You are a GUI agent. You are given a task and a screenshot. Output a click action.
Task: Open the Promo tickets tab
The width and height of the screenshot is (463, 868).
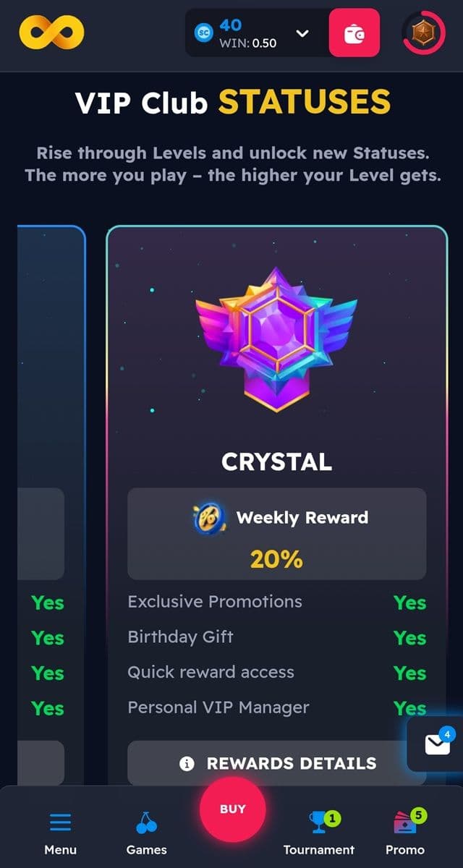(x=405, y=833)
